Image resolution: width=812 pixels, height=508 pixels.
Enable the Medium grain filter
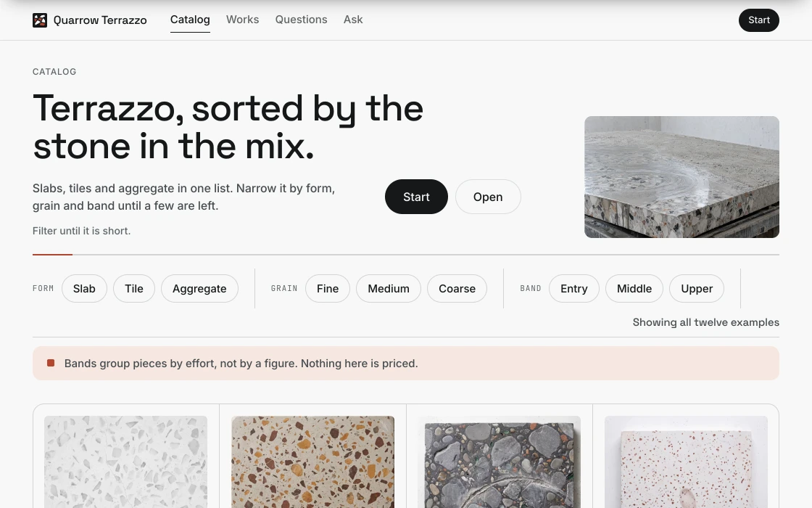(389, 289)
